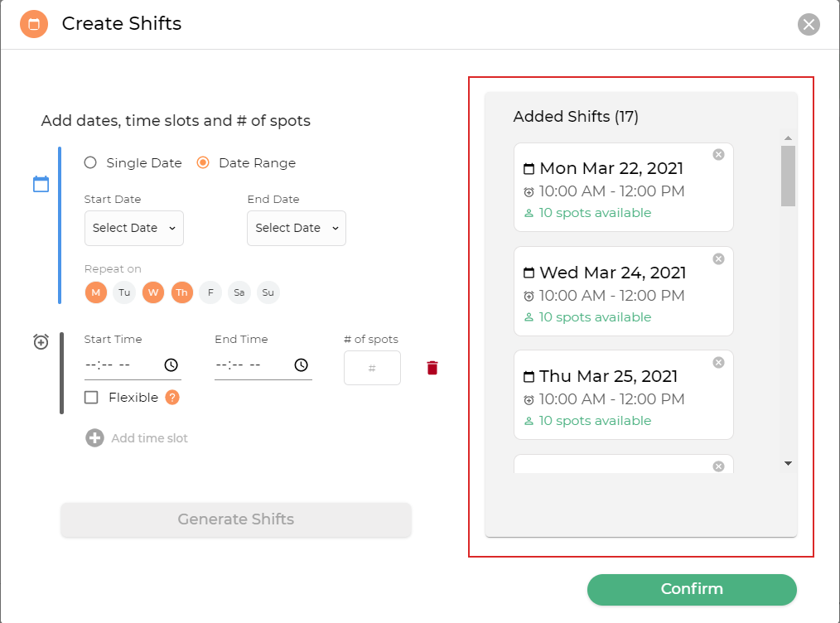The image size is (840, 623).
Task: Click the Flexible help question mark icon
Action: point(172,398)
